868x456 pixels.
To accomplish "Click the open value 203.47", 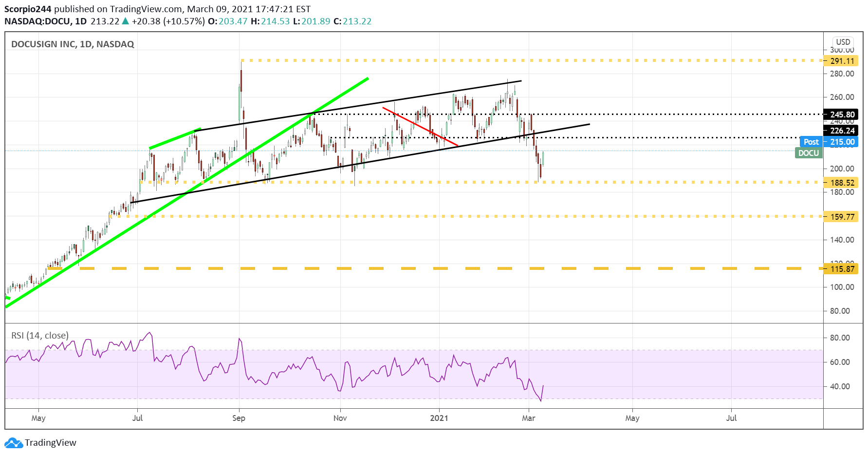I will pyautogui.click(x=233, y=21).
